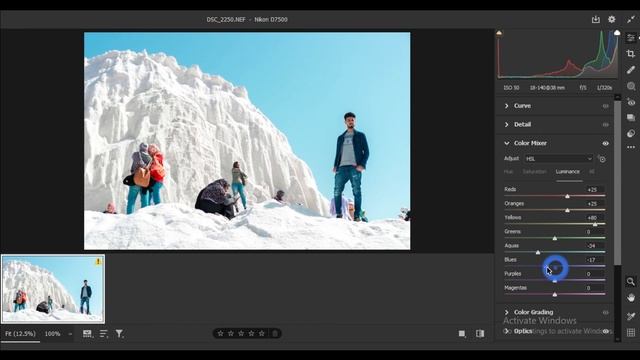
Task: Expand the Curve panel
Action: click(x=507, y=106)
